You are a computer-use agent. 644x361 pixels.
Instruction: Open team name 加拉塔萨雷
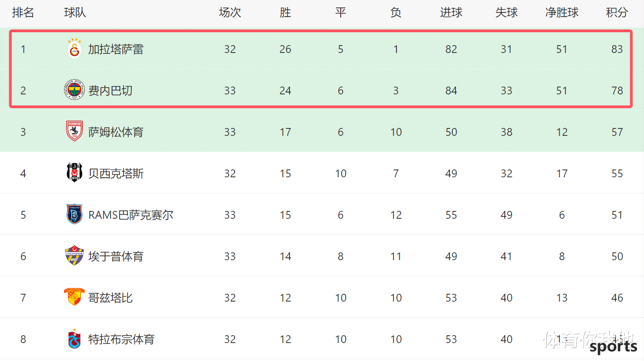click(x=116, y=49)
